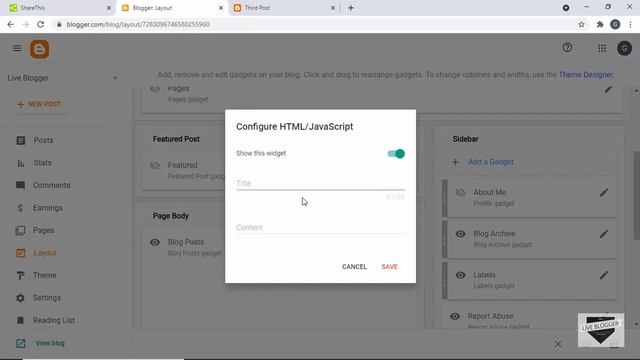Toggle the Show this widget switch

pos(396,153)
